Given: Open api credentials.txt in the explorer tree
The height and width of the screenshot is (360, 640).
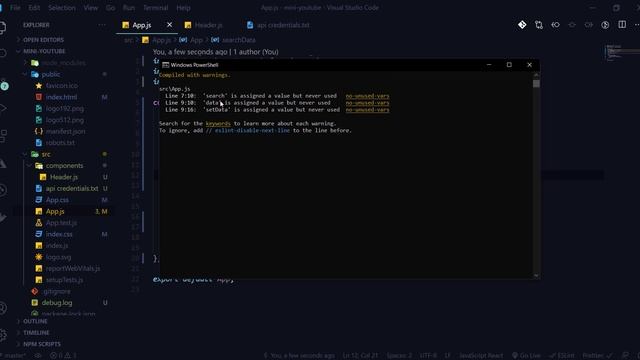Looking at the screenshot, I should [72, 189].
